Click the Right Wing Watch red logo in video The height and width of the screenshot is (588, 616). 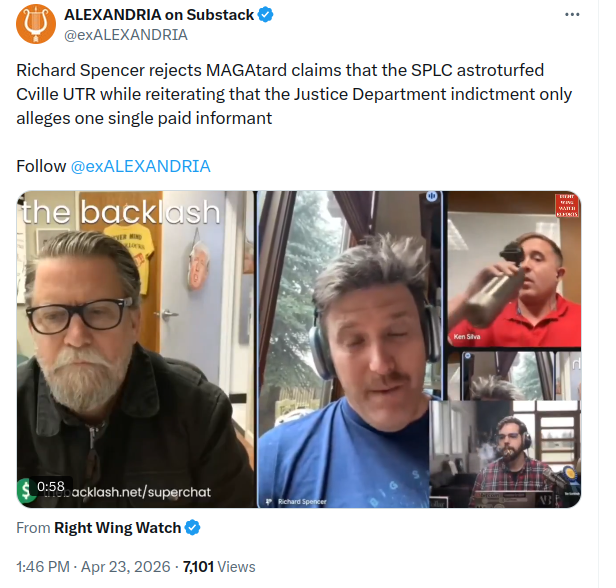coord(567,205)
